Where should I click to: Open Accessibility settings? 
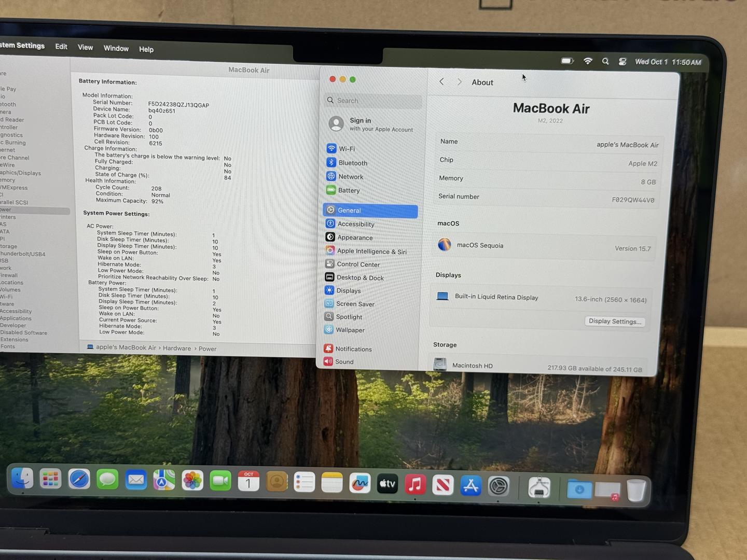tap(355, 224)
